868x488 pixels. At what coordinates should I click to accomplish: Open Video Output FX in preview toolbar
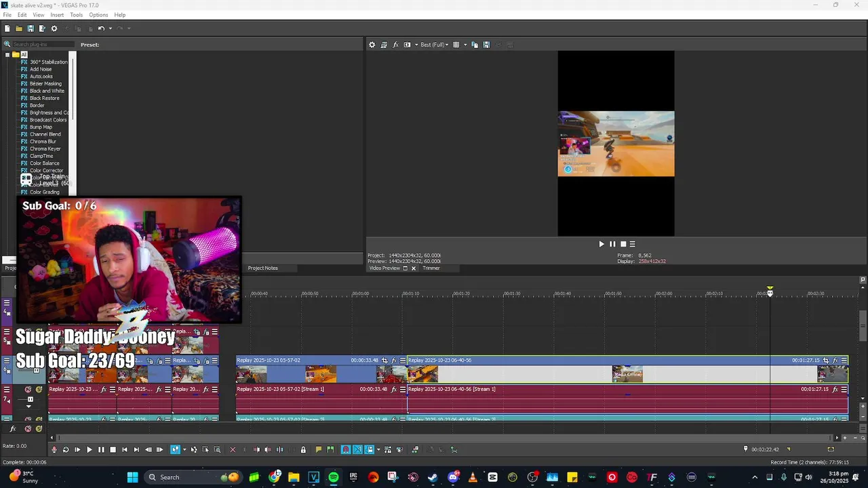(x=396, y=45)
